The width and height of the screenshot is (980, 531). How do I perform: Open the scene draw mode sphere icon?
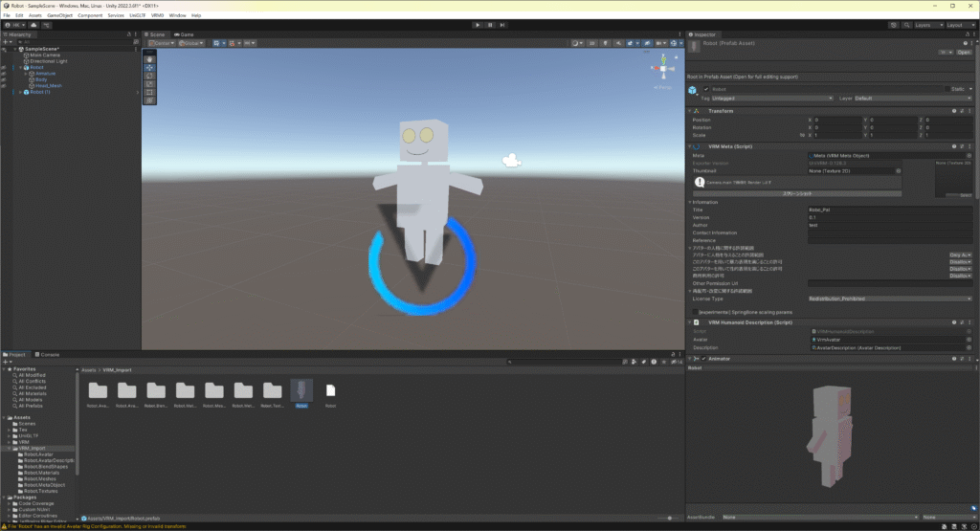(577, 43)
